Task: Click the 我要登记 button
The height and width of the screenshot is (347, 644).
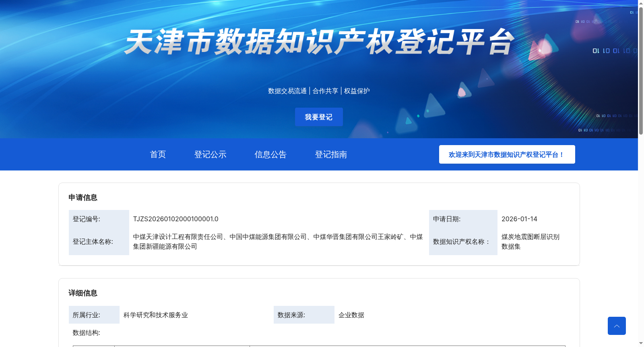Action: (319, 117)
